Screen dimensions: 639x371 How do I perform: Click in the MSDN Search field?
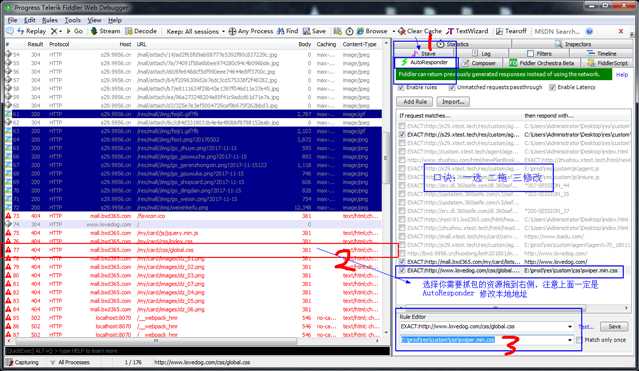pyautogui.click(x=557, y=31)
